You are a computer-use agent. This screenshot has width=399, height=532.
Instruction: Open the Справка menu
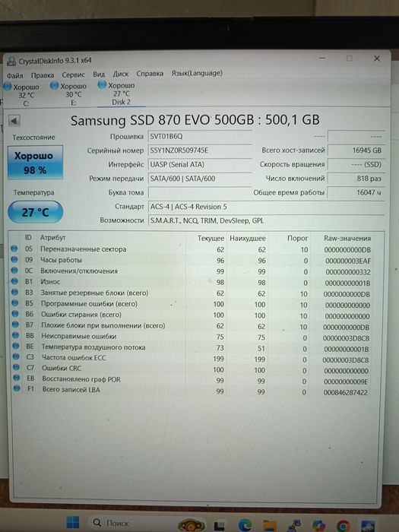150,74
